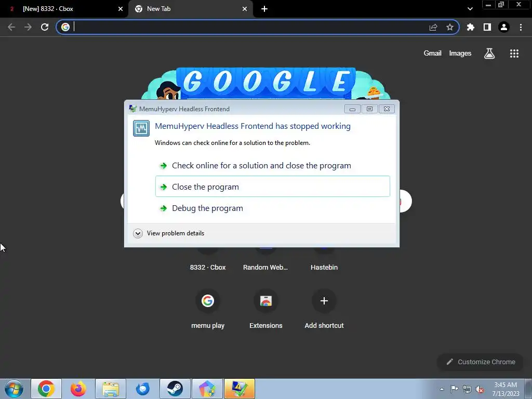The height and width of the screenshot is (399, 532).
Task: Click Customize Chrome button
Action: [481, 362]
